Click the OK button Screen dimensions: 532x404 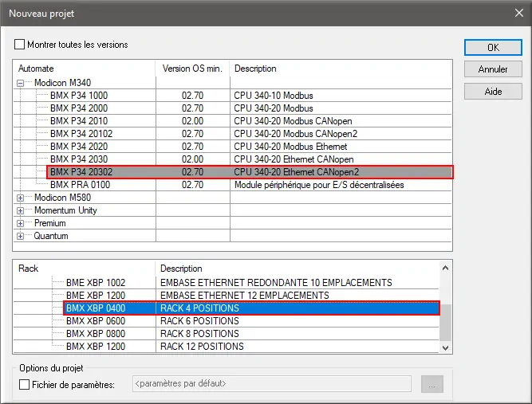[x=493, y=48]
